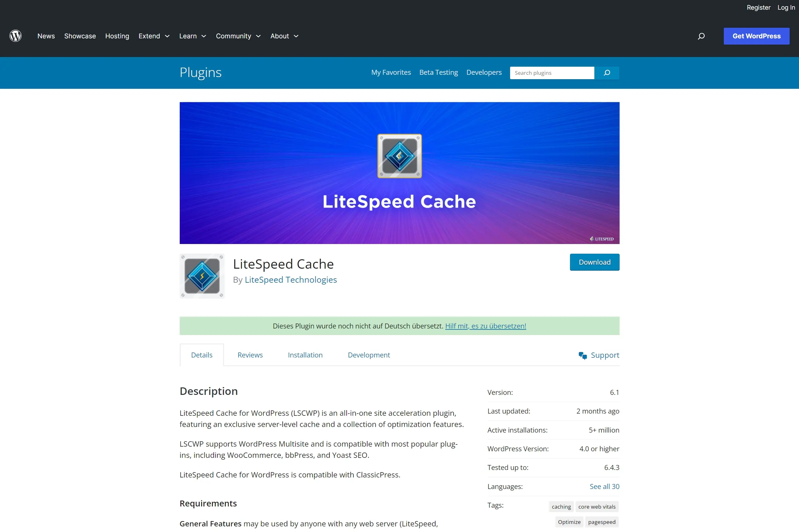Click the core web vitals tag
The image size is (799, 532).
pyautogui.click(x=597, y=506)
